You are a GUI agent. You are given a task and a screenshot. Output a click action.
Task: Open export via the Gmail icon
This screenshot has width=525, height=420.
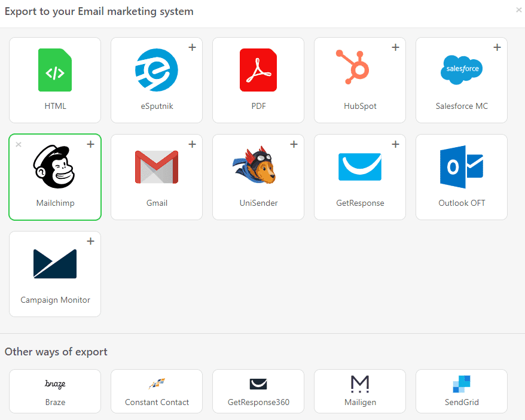[156, 166]
